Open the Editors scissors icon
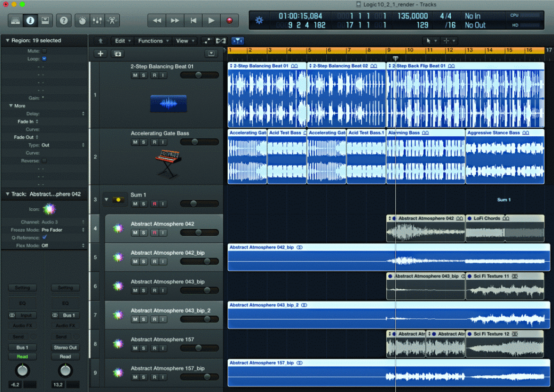This screenshot has width=554, height=392. click(x=112, y=20)
